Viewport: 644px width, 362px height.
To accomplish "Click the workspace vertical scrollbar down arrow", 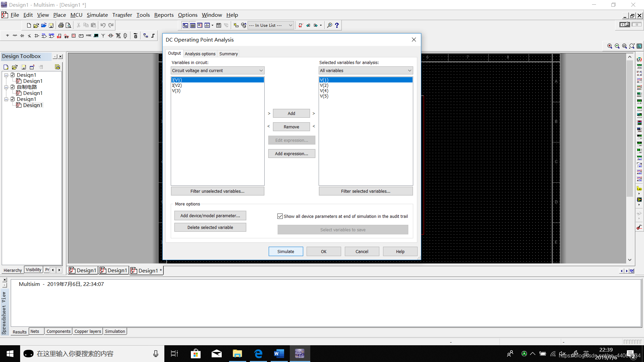I will 630,260.
